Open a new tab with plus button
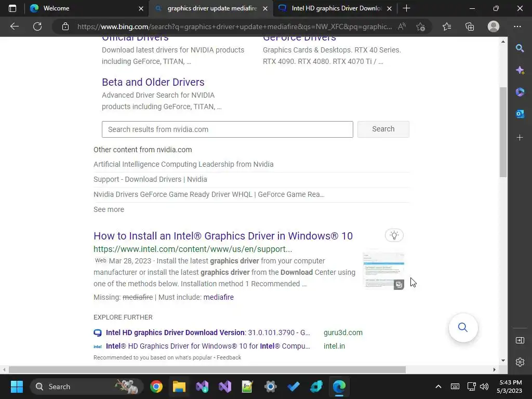 (x=406, y=8)
